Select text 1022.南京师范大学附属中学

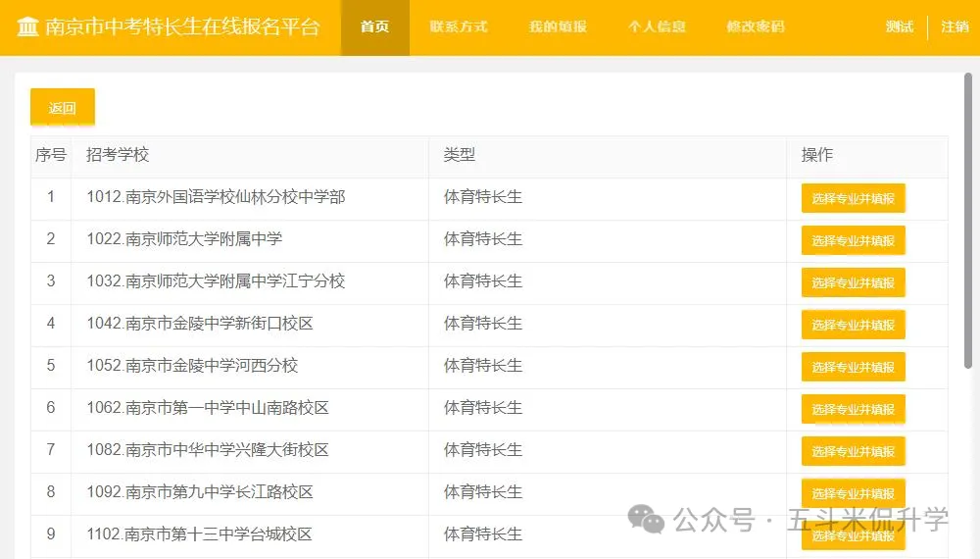[x=184, y=239]
